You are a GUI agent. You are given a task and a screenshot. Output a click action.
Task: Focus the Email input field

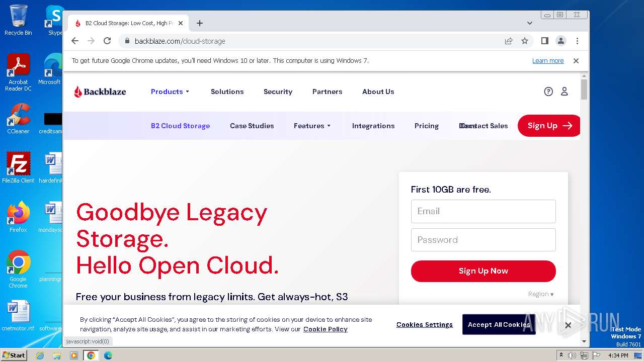tap(484, 211)
